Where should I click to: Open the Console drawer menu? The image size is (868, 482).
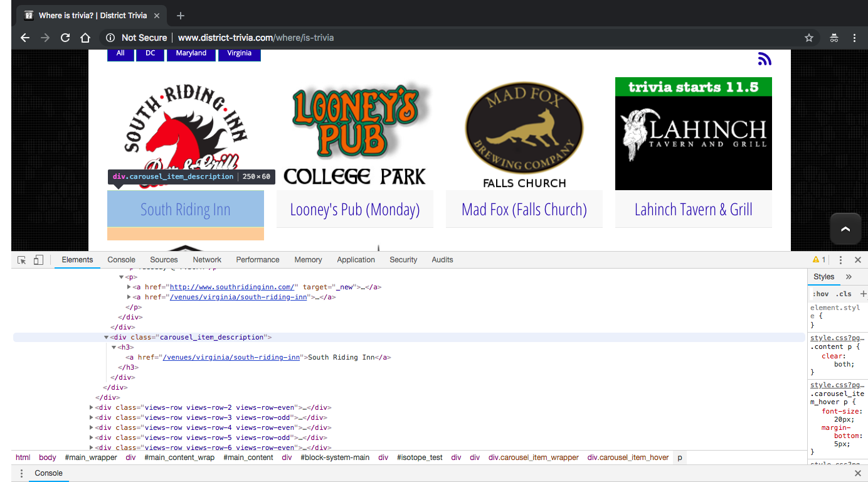pyautogui.click(x=21, y=473)
